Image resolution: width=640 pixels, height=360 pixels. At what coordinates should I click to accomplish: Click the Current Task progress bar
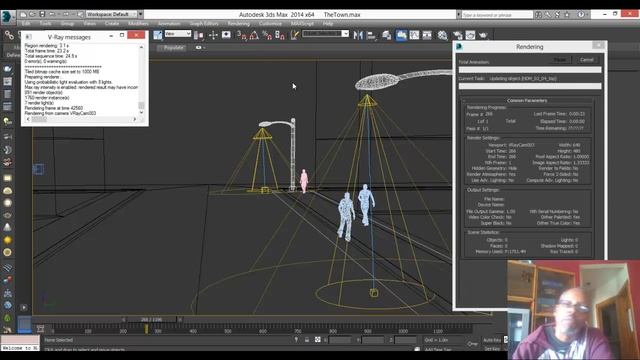click(530, 86)
